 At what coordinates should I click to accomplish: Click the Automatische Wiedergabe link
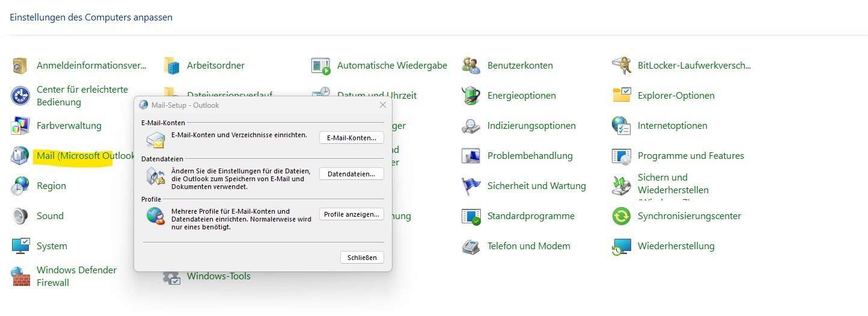coord(392,66)
